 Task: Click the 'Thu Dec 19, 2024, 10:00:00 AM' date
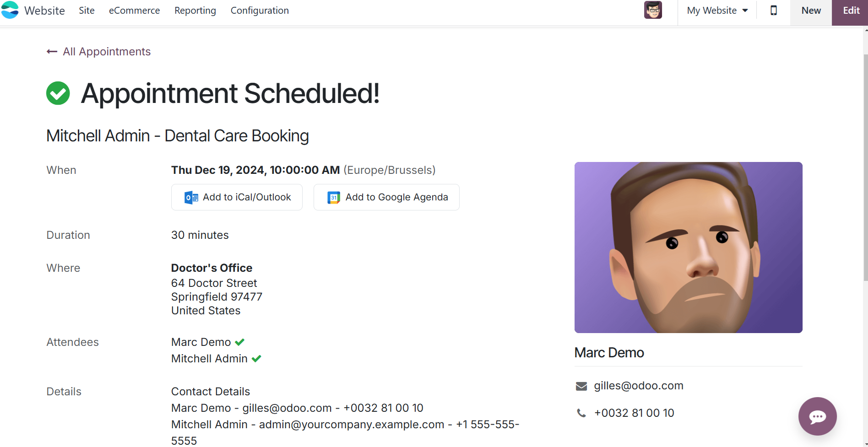(255, 170)
